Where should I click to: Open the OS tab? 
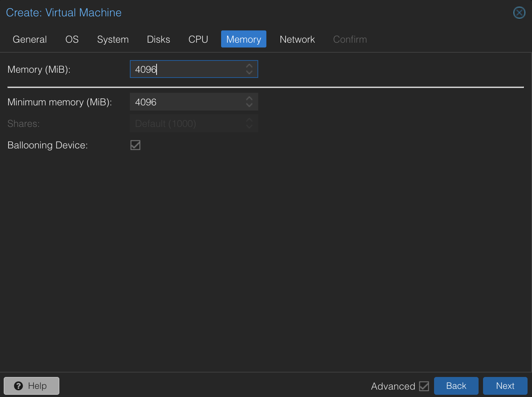pos(72,39)
